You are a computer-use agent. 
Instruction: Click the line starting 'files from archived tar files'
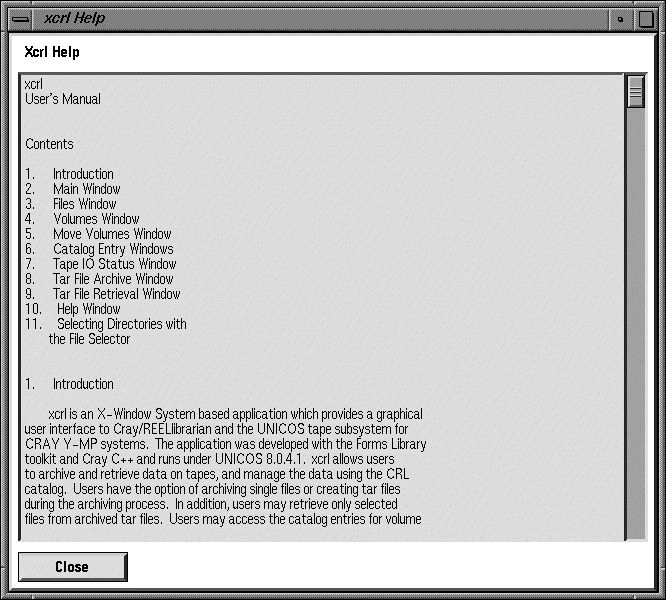pyautogui.click(x=223, y=519)
